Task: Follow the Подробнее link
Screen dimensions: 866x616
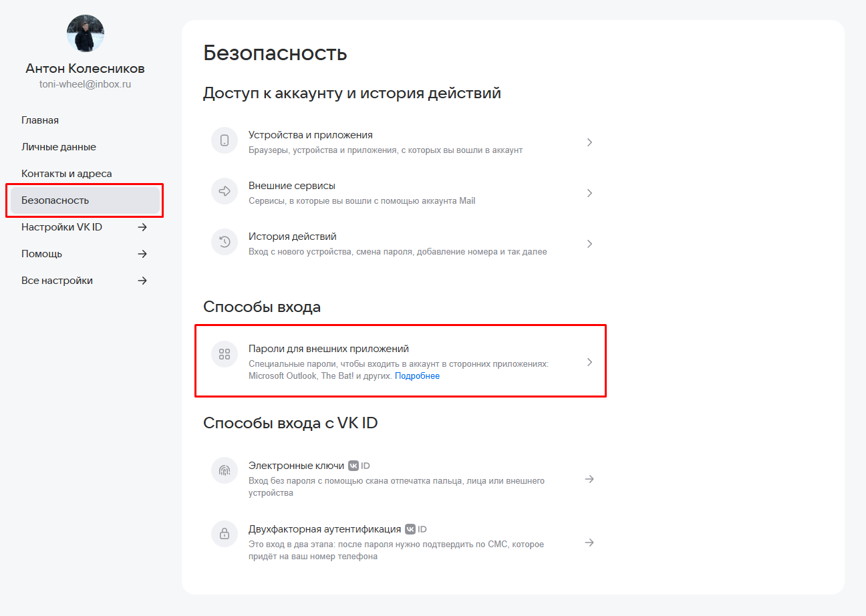Action: click(417, 376)
